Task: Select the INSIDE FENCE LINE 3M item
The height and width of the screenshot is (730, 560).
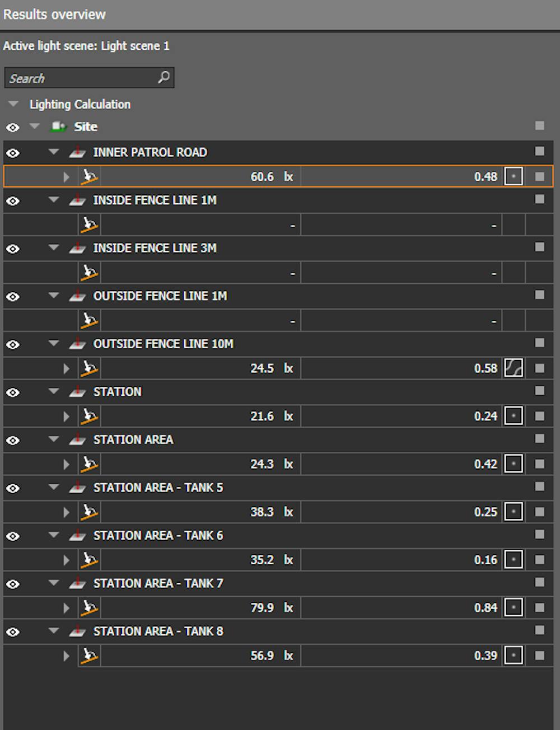Action: (155, 248)
